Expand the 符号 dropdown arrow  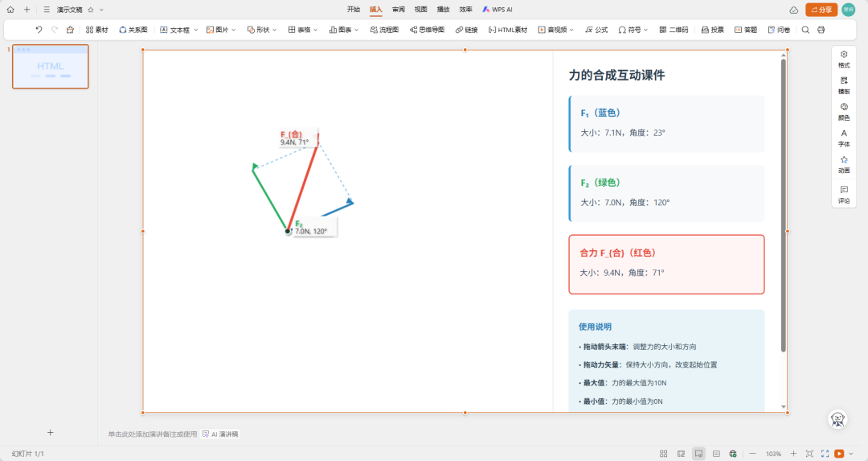pyautogui.click(x=645, y=30)
